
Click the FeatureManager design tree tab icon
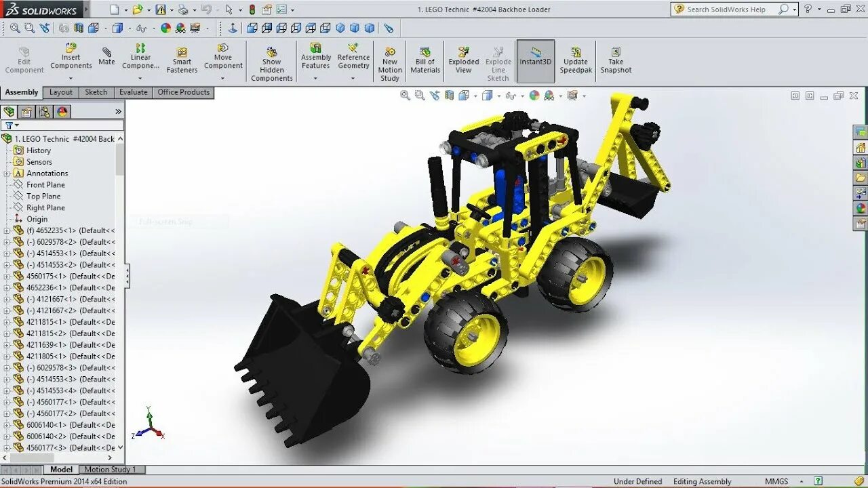pos(9,112)
